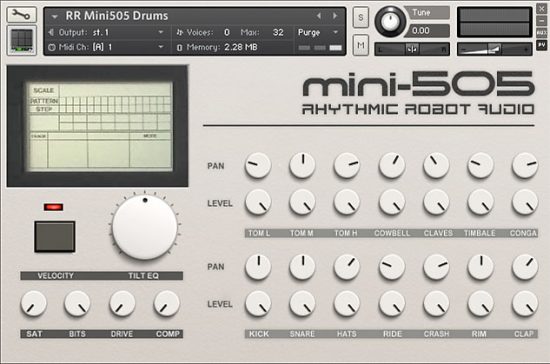Toggle the dark Velocity button
Image resolution: width=550 pixels, height=364 pixels.
55,236
